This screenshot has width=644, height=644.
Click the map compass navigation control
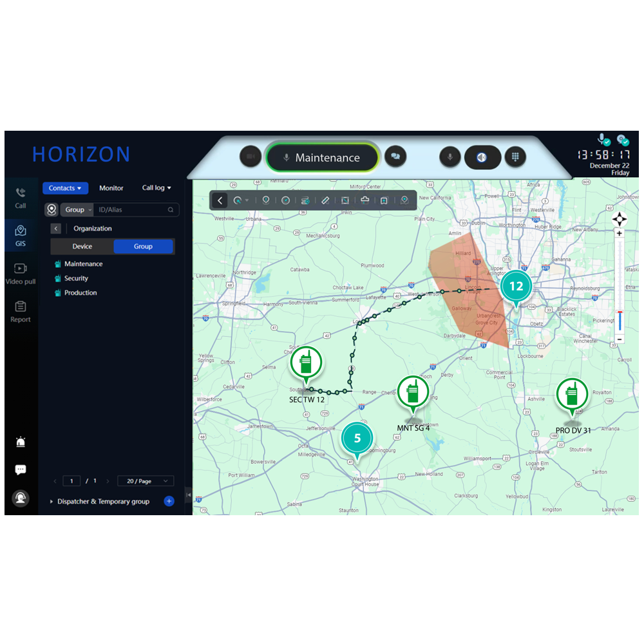click(x=619, y=218)
